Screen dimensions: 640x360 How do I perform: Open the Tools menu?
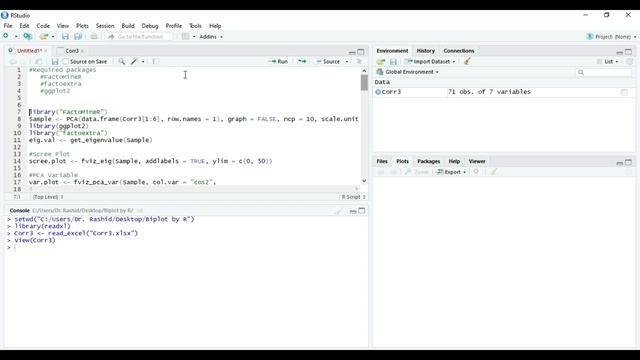coord(195,26)
